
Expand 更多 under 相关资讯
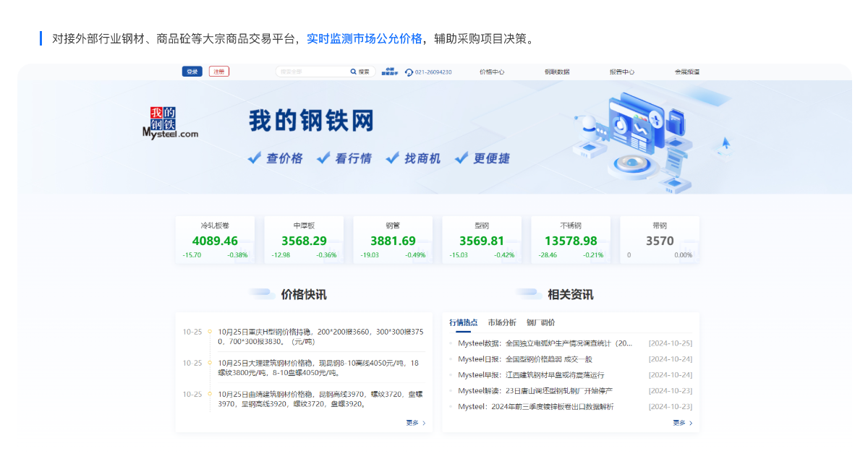point(683,423)
